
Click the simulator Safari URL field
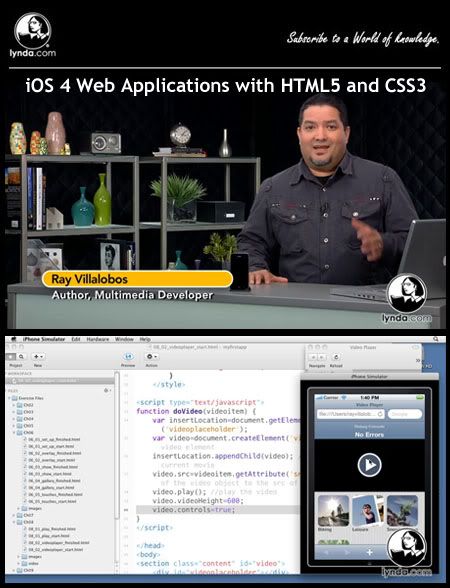point(350,414)
